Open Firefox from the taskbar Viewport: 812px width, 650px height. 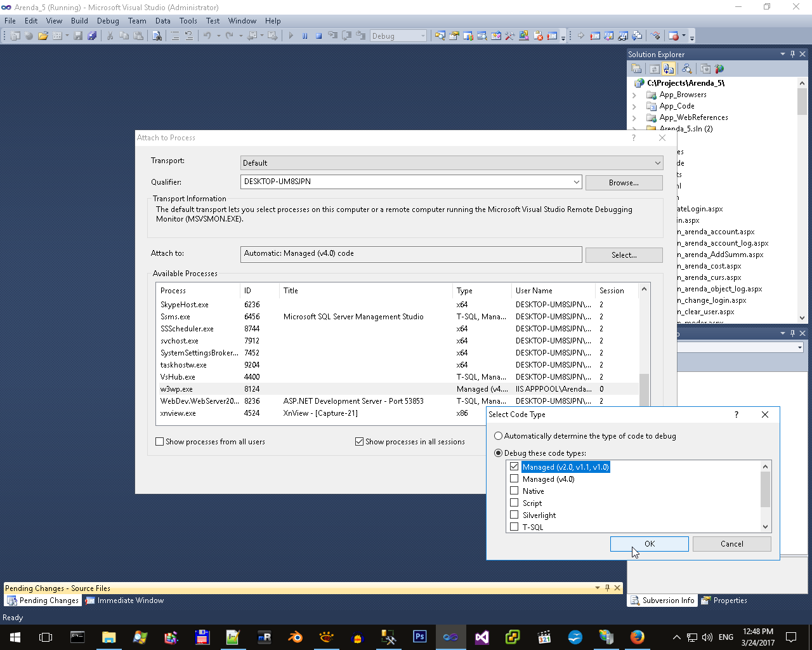(x=637, y=637)
